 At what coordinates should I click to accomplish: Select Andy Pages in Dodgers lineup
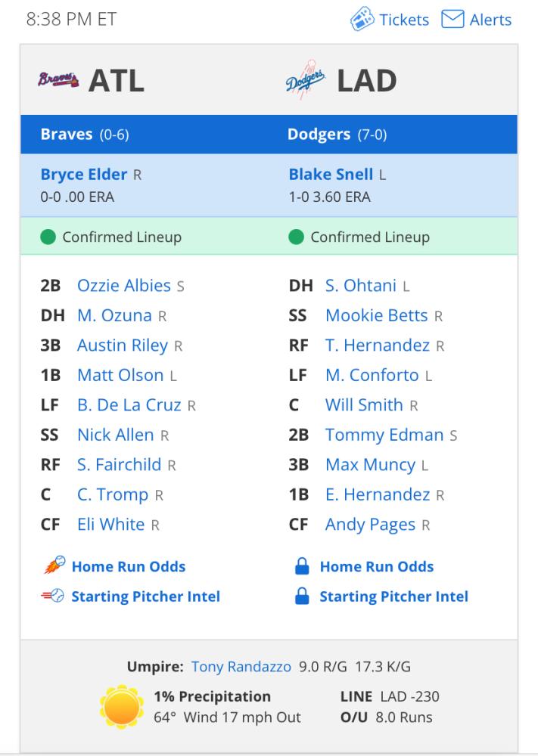[371, 525]
